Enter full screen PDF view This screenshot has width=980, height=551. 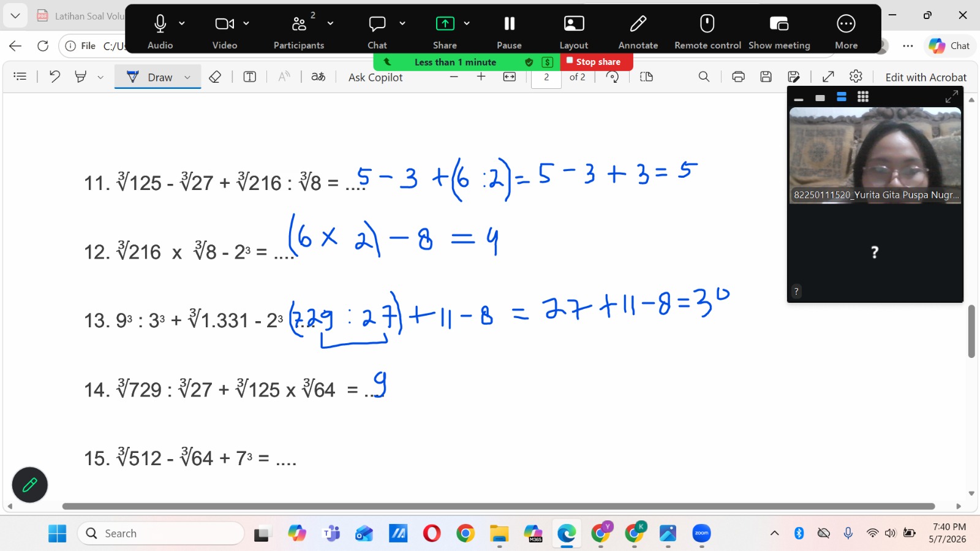(x=828, y=77)
